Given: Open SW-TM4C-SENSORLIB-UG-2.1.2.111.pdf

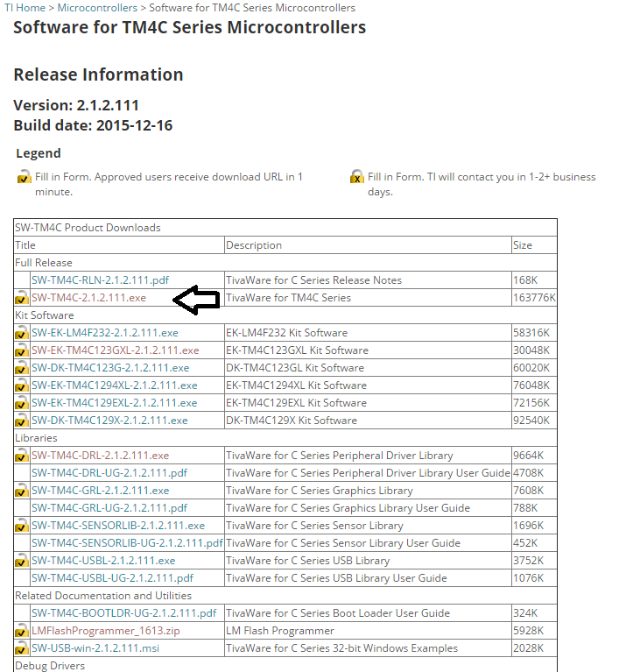Looking at the screenshot, I should pos(127,543).
